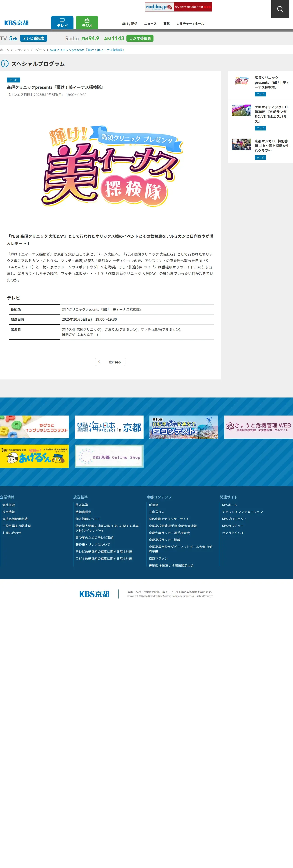293x868 pixels.
Task: Open 個人情報について footer link
Action: pyautogui.click(x=88, y=519)
